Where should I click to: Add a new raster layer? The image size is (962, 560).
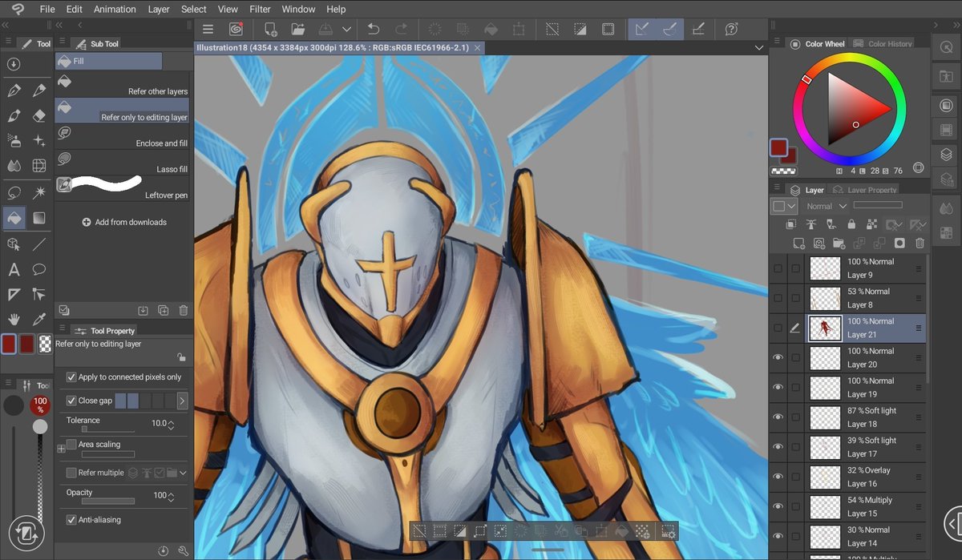pyautogui.click(x=798, y=243)
